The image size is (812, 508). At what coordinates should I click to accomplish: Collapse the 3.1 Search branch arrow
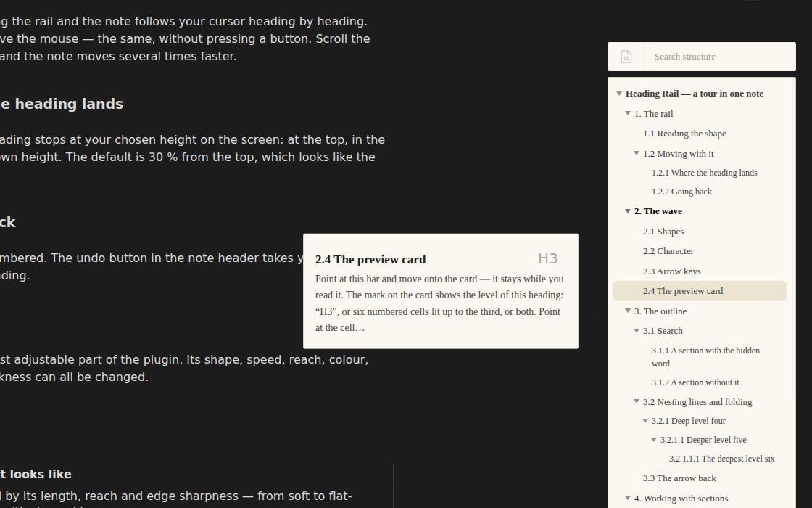pos(637,331)
